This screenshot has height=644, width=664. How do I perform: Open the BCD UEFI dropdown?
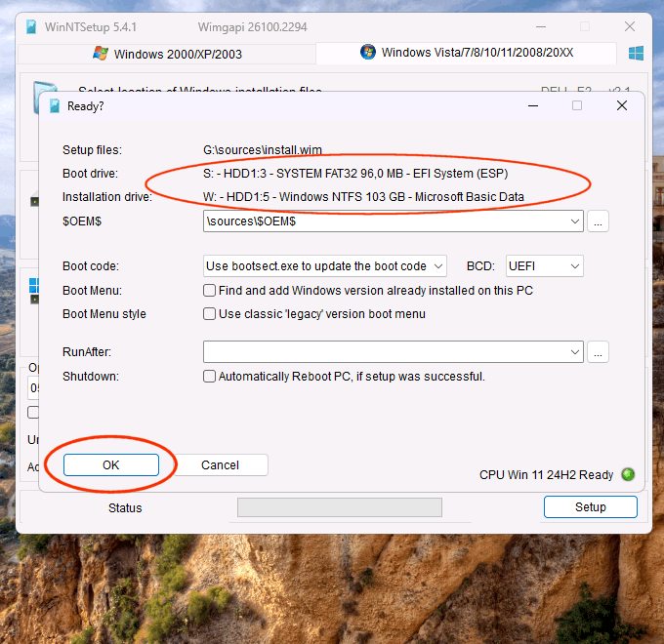coord(574,266)
